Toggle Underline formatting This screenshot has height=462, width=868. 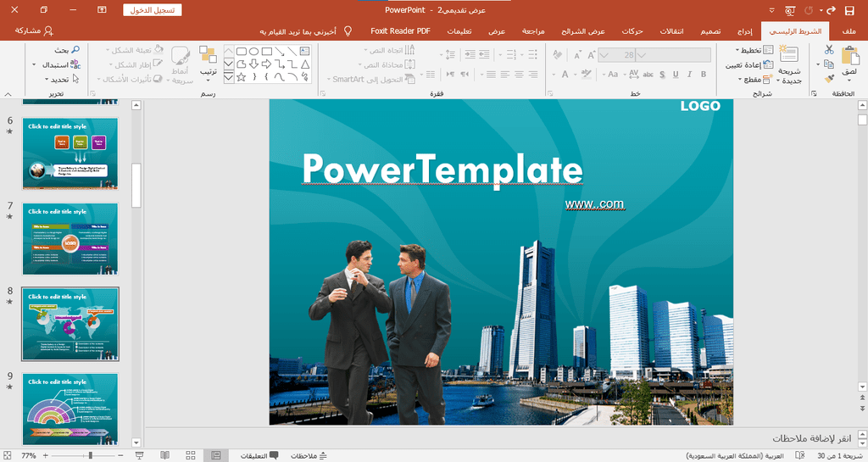[x=676, y=74]
